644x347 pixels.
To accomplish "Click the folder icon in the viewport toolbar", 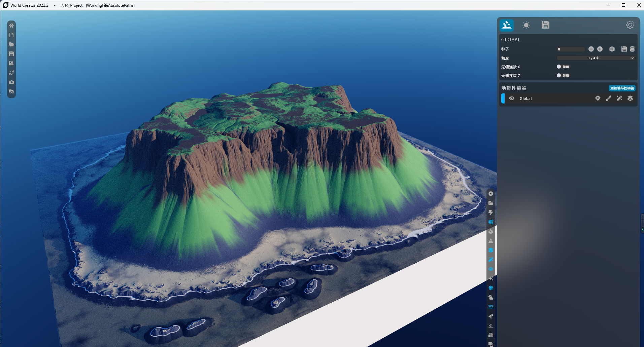I will 491,203.
